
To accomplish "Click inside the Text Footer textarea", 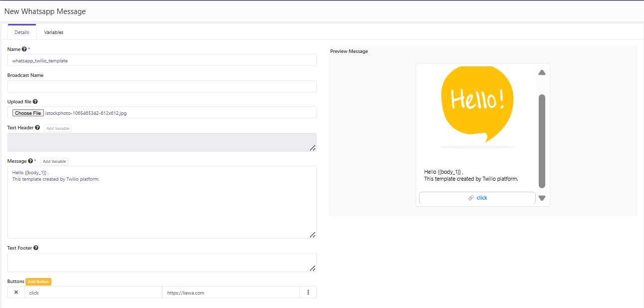I will click(162, 263).
